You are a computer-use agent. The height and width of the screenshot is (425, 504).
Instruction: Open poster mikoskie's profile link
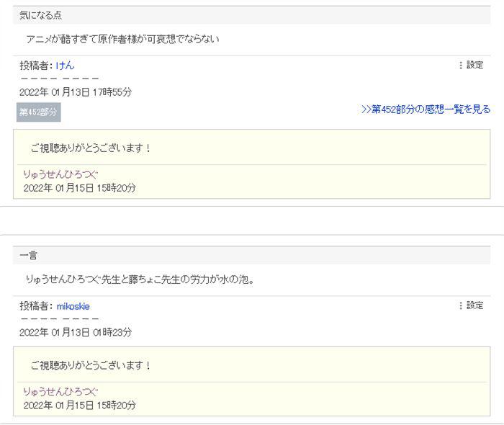click(x=73, y=306)
